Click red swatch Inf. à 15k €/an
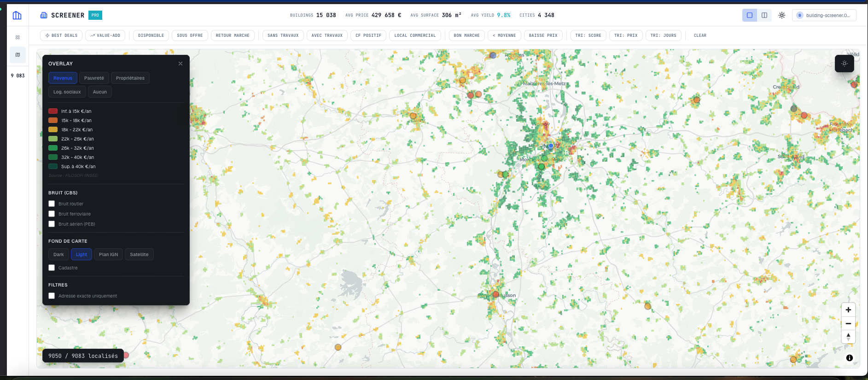The height and width of the screenshot is (380, 868). 53,111
